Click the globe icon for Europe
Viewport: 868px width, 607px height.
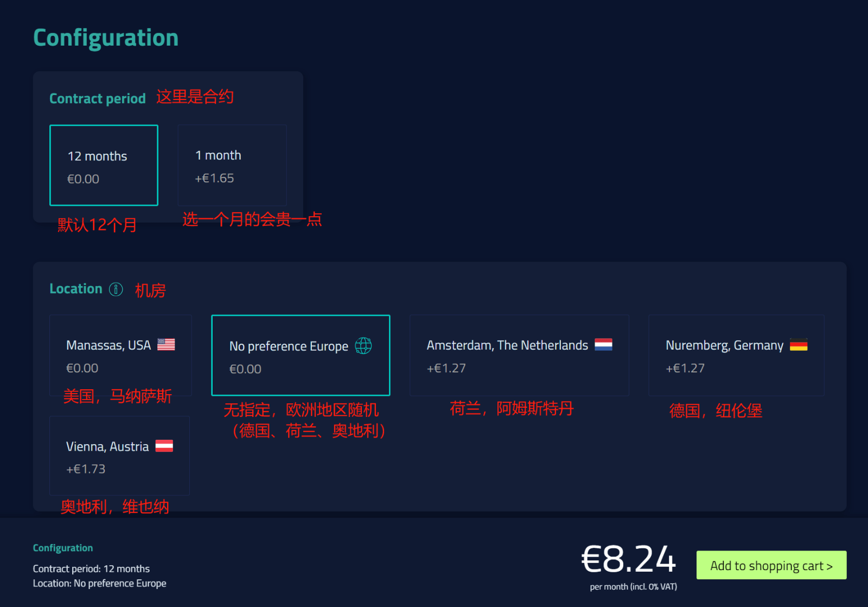pyautogui.click(x=363, y=346)
